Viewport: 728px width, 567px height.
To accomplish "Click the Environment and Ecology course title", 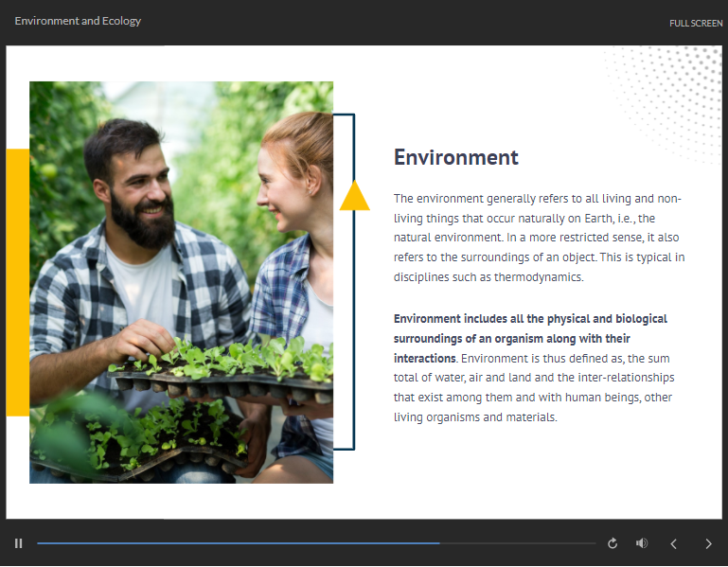I will (x=78, y=21).
